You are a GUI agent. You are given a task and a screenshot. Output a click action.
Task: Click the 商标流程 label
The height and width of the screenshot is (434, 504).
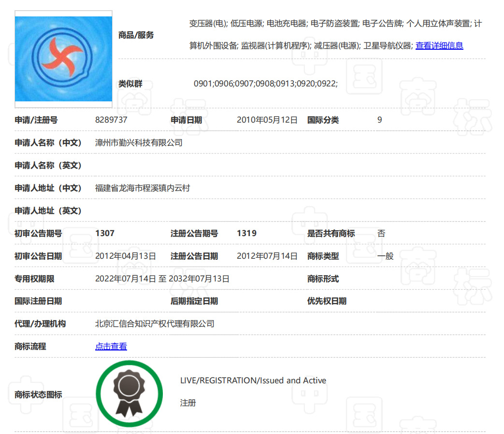[x=30, y=346]
